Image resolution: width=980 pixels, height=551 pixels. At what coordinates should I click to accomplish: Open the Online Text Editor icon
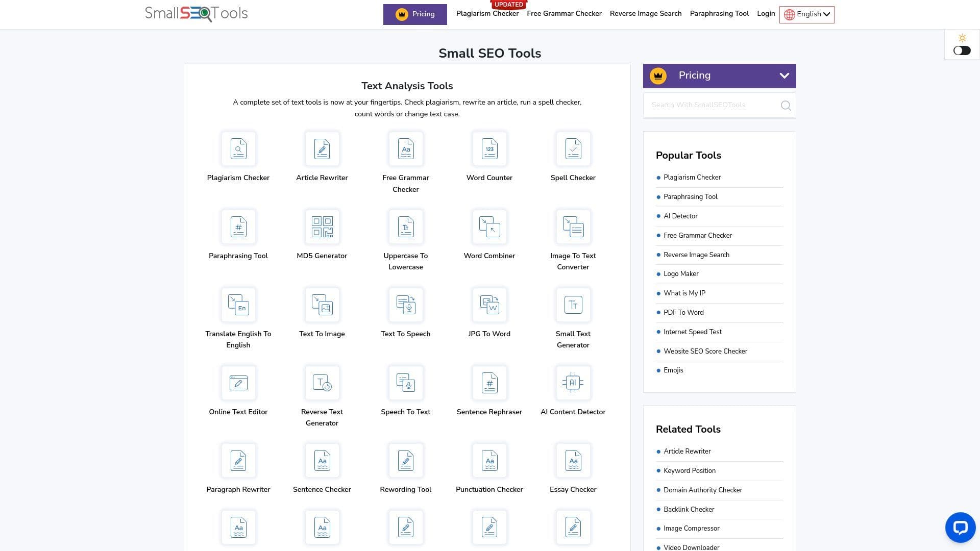point(238,383)
